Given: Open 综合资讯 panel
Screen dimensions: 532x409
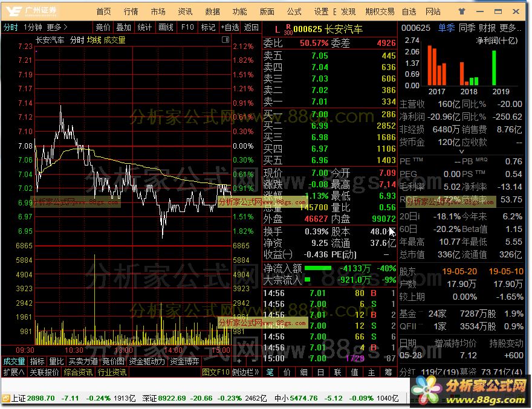Looking at the screenshot, I should (x=78, y=372).
